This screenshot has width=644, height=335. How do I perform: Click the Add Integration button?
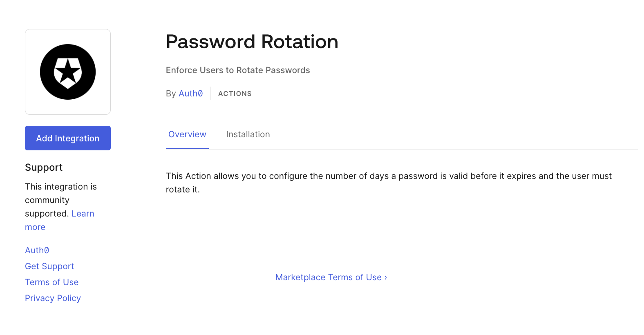coord(68,138)
